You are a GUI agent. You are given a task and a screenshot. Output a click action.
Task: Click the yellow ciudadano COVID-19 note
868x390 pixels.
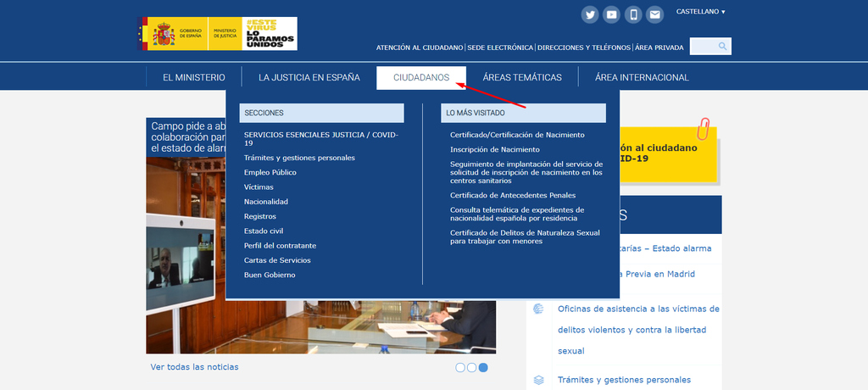pyautogui.click(x=668, y=154)
